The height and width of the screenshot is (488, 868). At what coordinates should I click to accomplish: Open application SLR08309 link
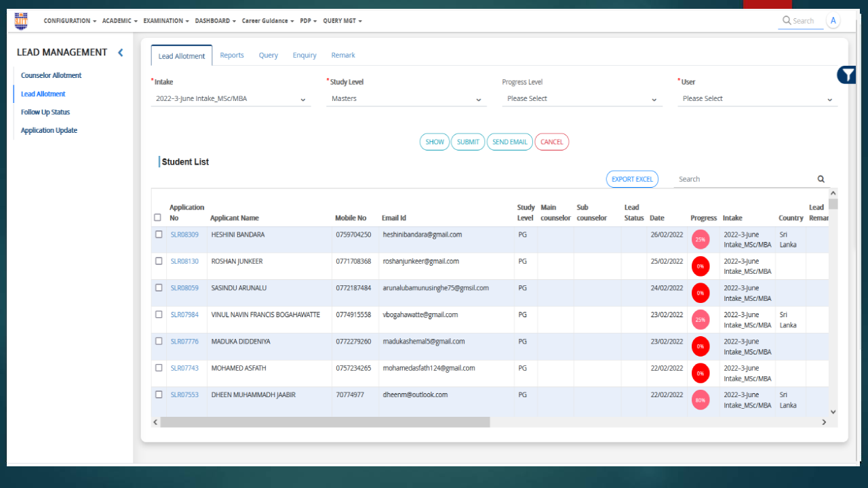click(x=186, y=234)
